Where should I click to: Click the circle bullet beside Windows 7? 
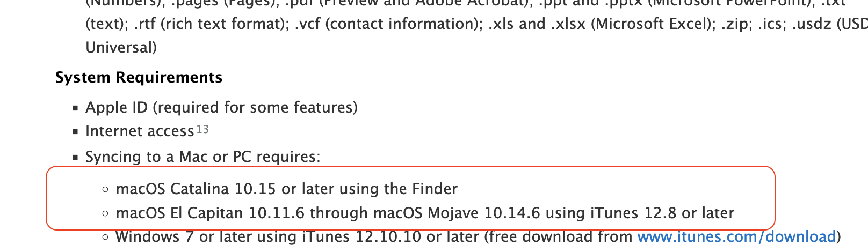(105, 237)
